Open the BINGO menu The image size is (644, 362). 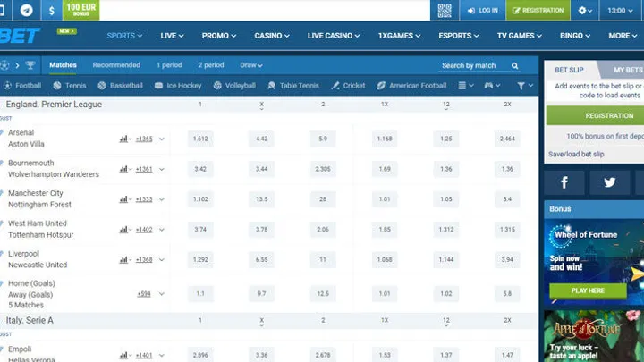point(575,36)
